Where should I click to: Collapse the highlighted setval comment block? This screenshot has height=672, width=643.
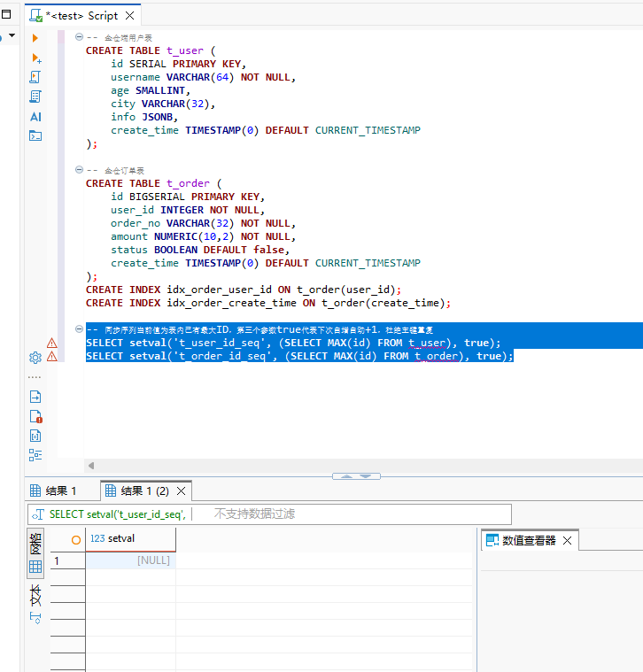79,328
